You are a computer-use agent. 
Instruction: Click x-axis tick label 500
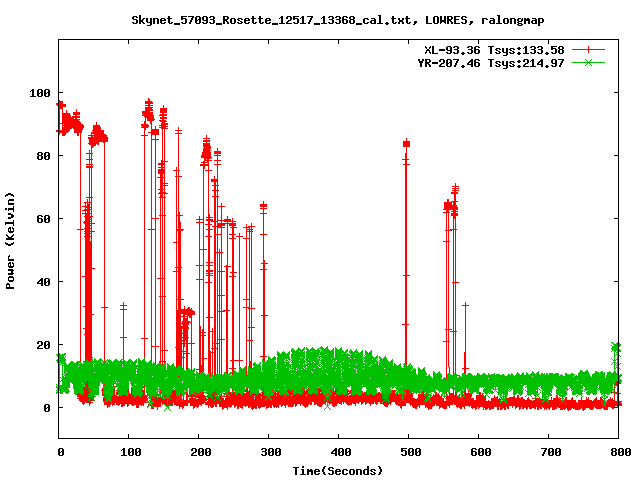click(x=411, y=452)
